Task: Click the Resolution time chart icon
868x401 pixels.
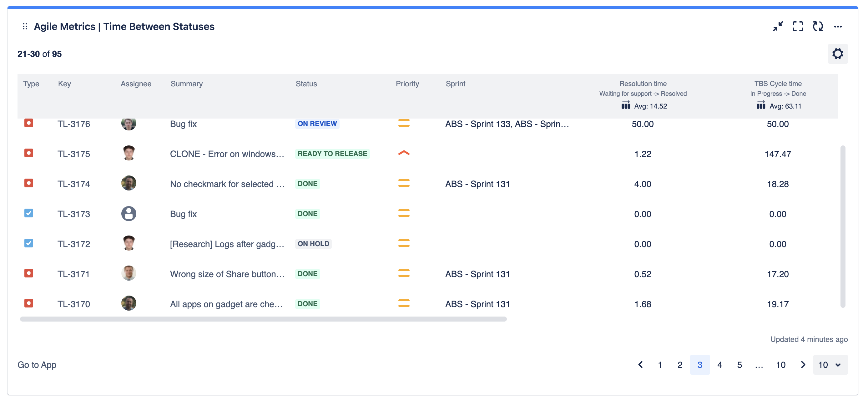Action: [x=625, y=105]
